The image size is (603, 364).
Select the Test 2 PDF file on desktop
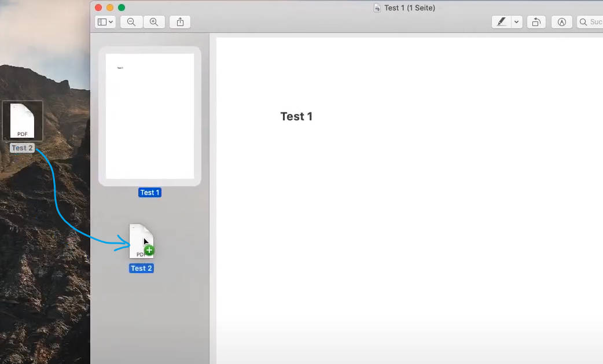click(x=23, y=120)
